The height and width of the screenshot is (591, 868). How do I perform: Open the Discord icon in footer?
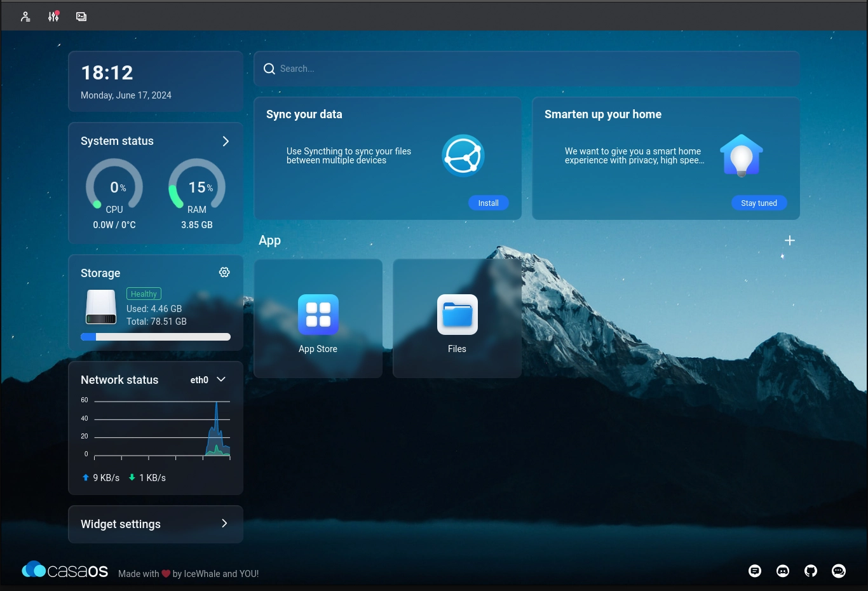coord(783,571)
